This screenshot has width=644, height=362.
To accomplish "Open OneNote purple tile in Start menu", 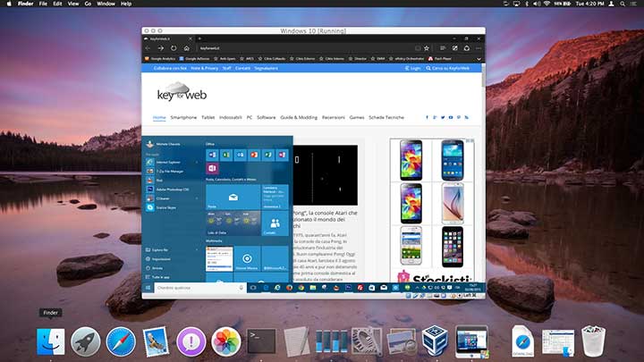I will pos(212,168).
